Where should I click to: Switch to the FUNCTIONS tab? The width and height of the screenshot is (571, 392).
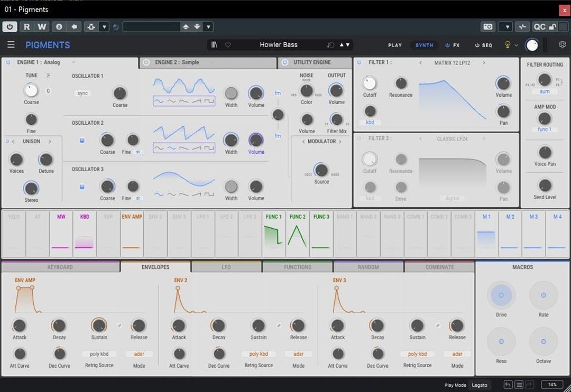coord(298,267)
